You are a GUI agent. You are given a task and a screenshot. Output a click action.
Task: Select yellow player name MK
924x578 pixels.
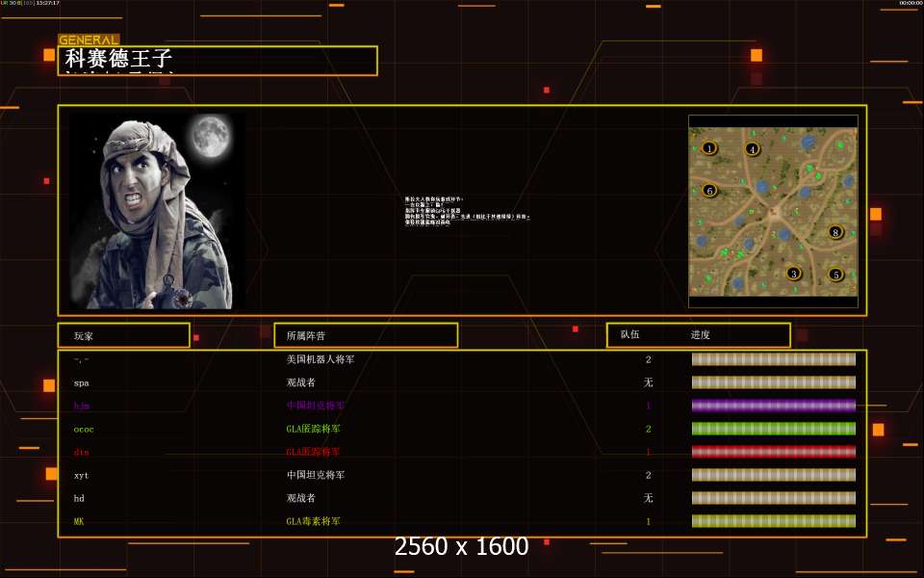(79, 521)
